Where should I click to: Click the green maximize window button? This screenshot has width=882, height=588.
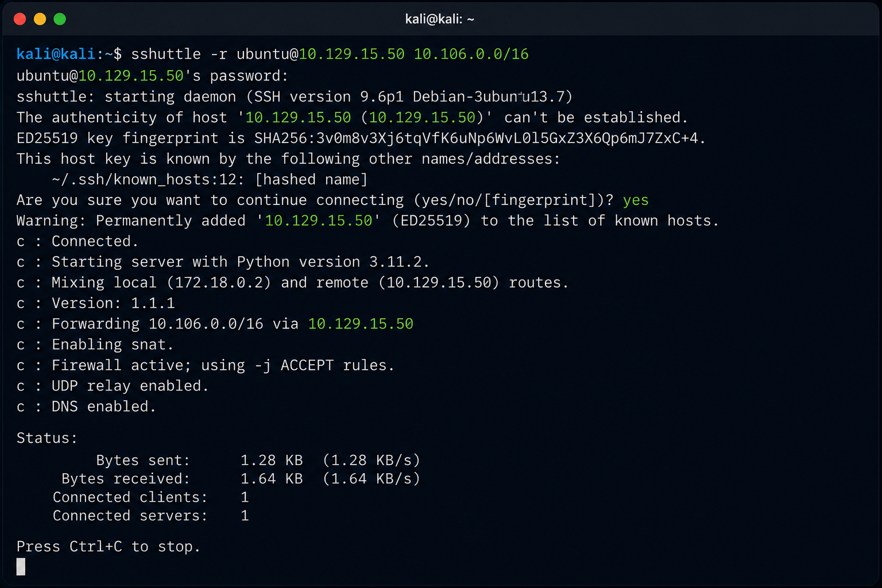pyautogui.click(x=60, y=19)
